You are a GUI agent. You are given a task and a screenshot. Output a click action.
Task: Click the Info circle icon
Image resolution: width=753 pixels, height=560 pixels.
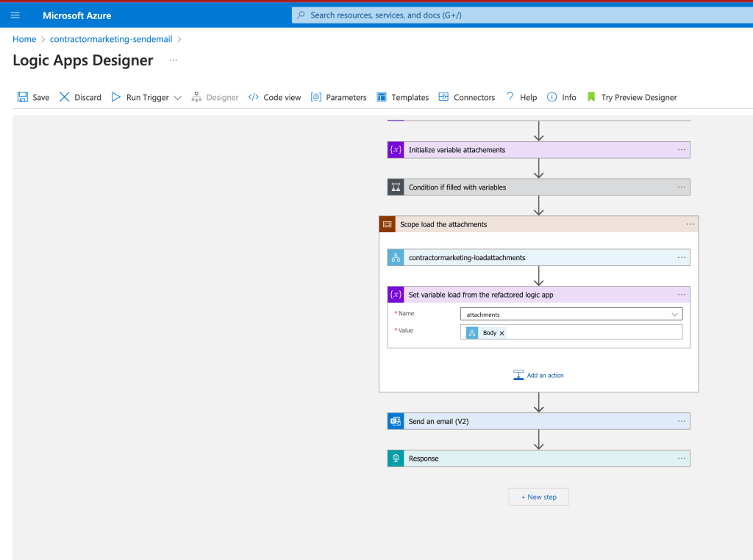pyautogui.click(x=552, y=97)
